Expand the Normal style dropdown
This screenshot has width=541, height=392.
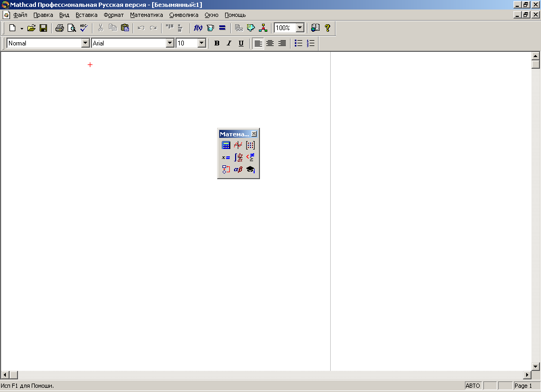point(85,43)
